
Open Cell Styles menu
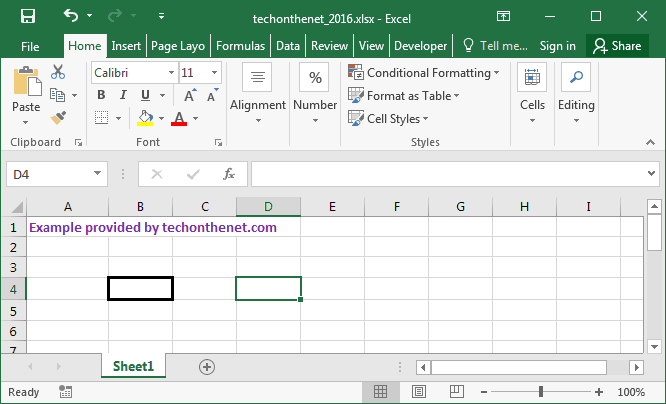tap(388, 119)
